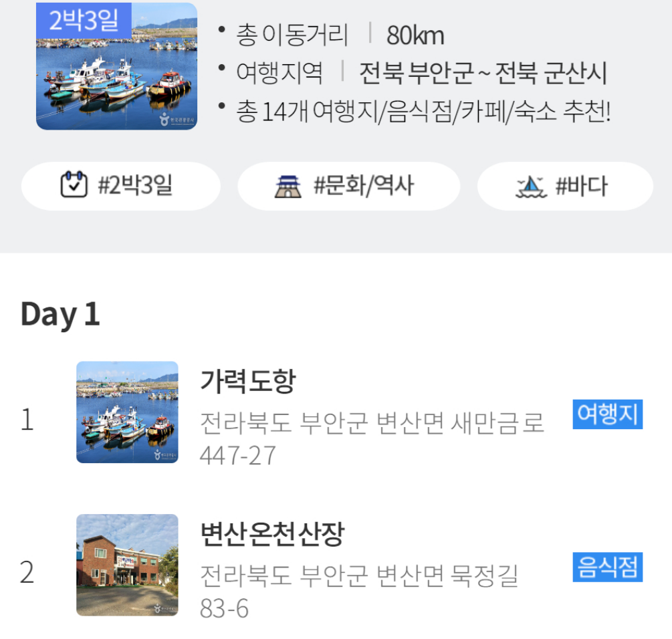This screenshot has width=672, height=639.
Task: Click the 2박3일 blue badge on header photo
Action: click(x=84, y=20)
